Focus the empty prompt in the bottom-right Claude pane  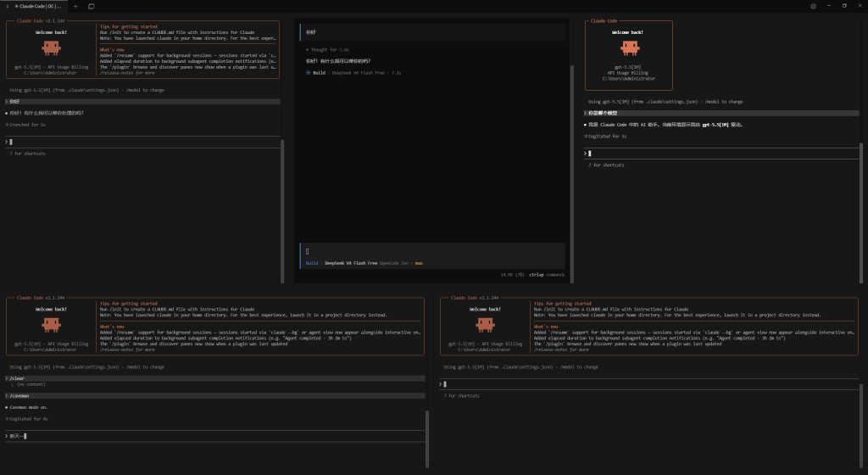click(x=648, y=384)
